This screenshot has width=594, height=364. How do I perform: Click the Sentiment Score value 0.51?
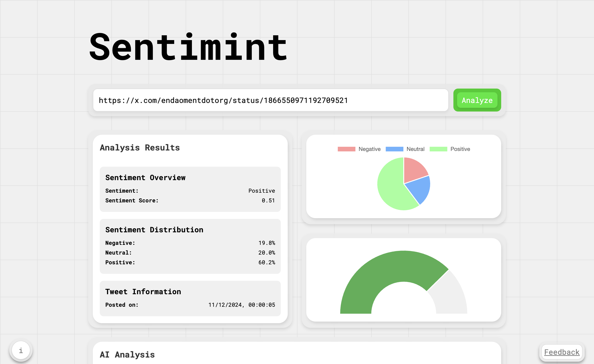[268, 200]
